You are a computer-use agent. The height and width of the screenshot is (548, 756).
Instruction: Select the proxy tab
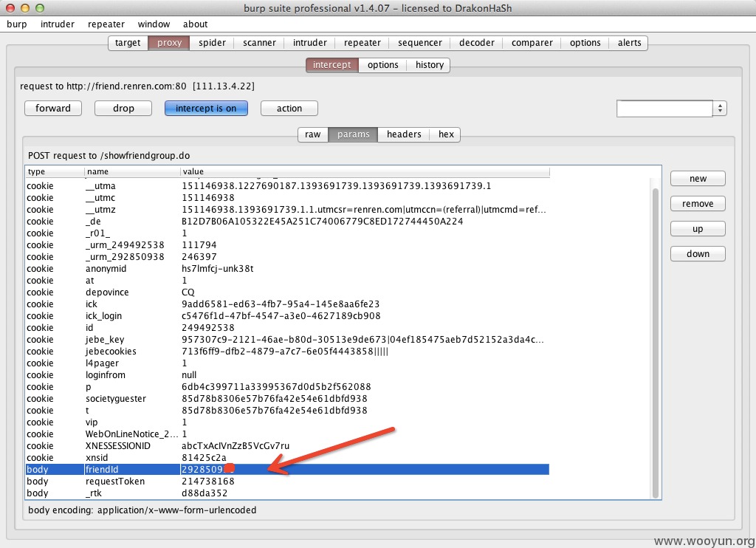click(169, 43)
